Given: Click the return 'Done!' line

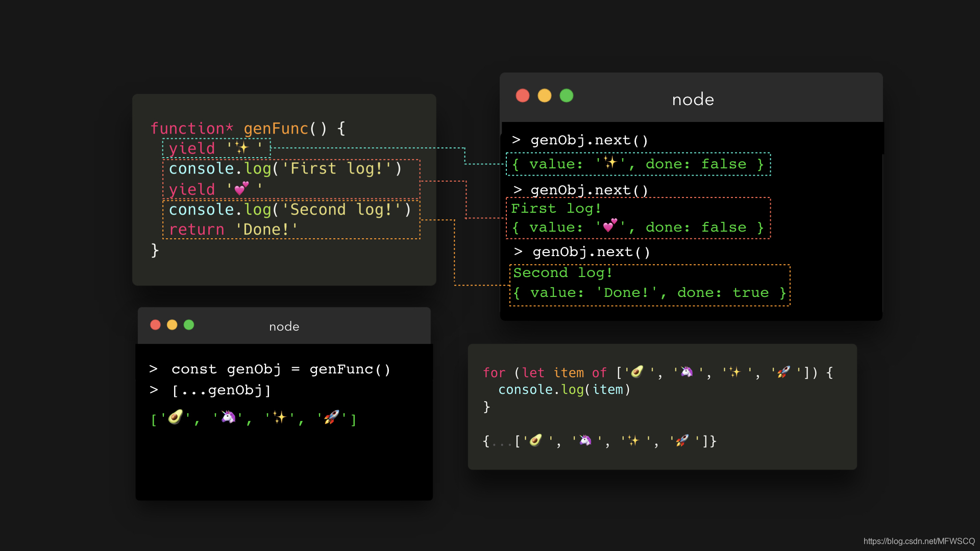Looking at the screenshot, I should [233, 230].
